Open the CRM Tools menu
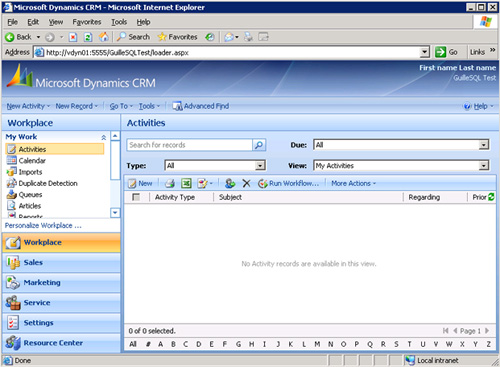 pos(149,106)
